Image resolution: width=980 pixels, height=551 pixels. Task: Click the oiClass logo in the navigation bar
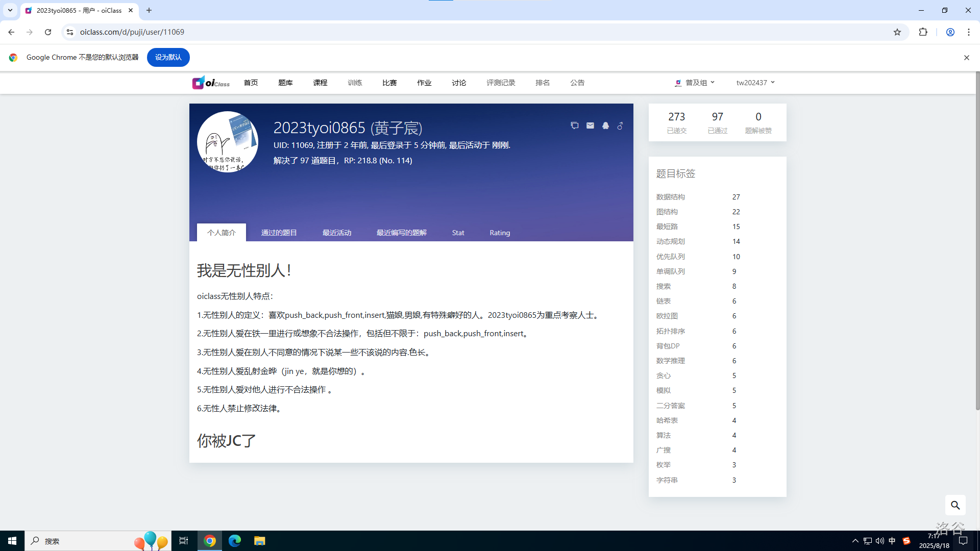(211, 82)
